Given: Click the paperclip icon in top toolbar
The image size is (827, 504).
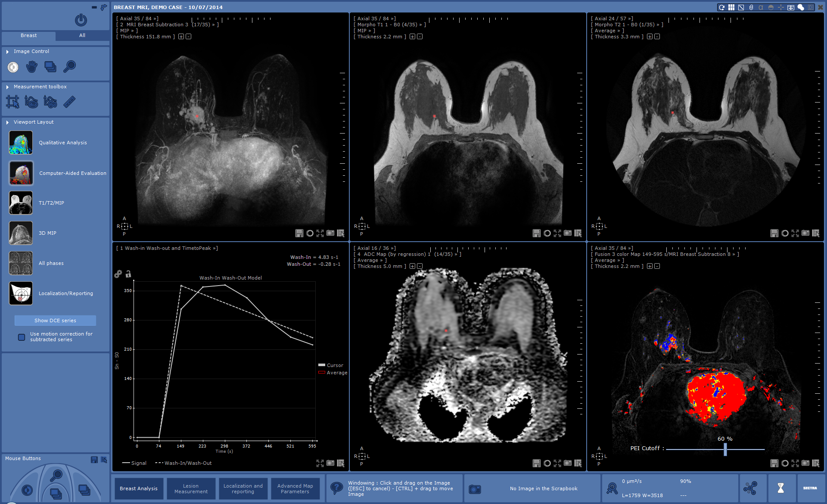Looking at the screenshot, I should [x=751, y=7].
